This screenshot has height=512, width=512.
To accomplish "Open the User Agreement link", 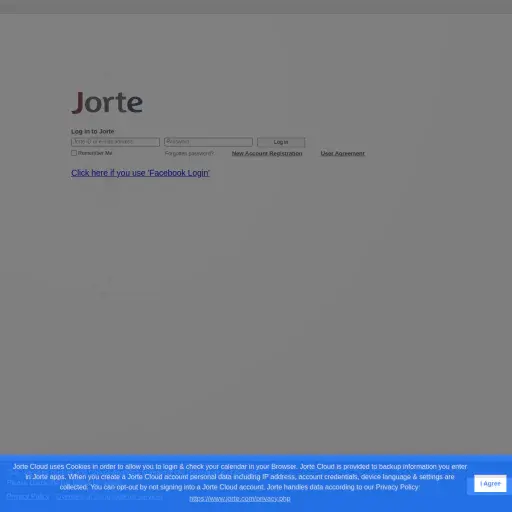I will 343,153.
